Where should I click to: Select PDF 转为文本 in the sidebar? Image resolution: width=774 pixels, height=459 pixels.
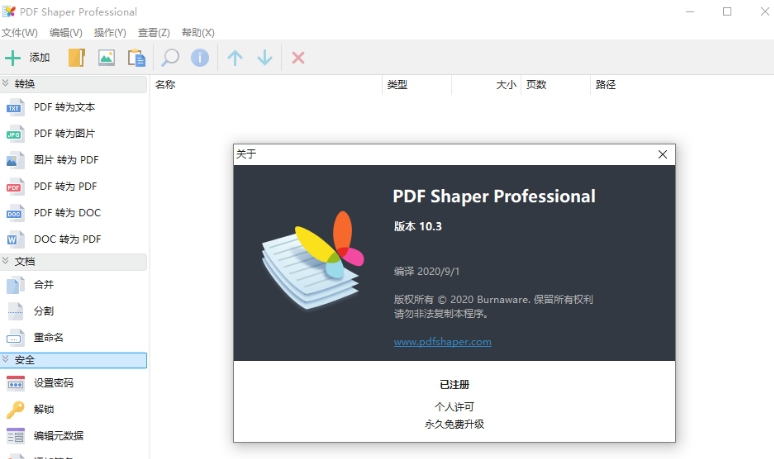(64, 107)
